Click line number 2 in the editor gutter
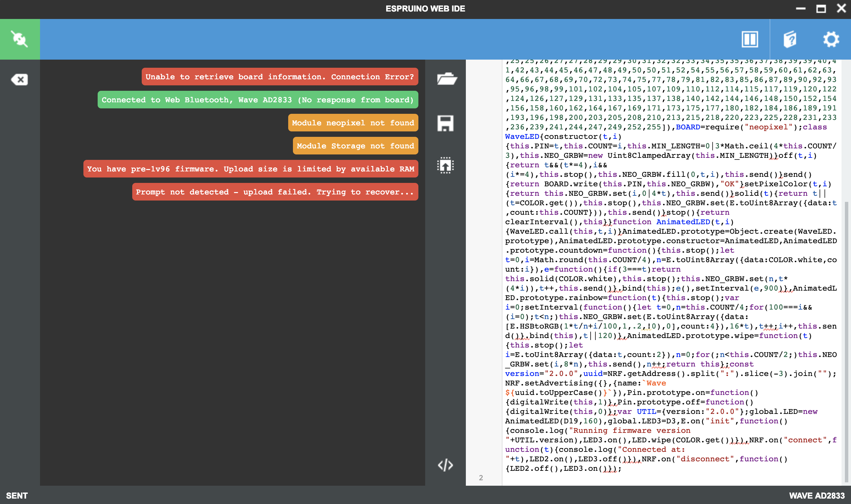 point(480,478)
